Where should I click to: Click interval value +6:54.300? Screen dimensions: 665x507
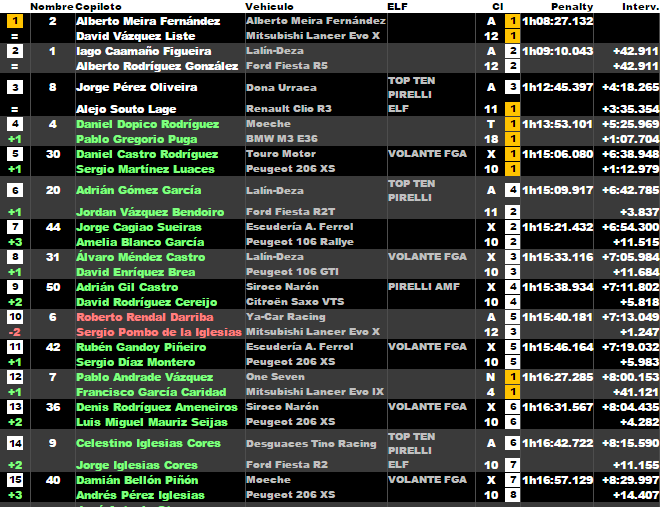coord(631,227)
